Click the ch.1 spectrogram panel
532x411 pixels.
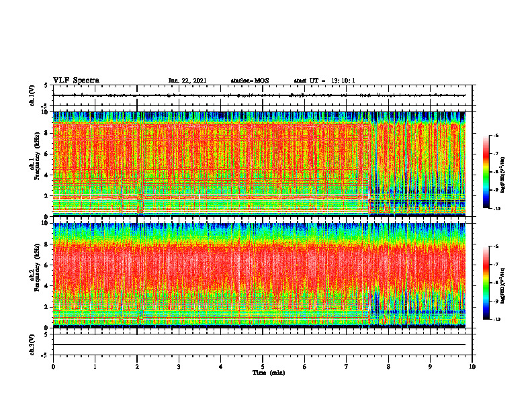pos(259,164)
